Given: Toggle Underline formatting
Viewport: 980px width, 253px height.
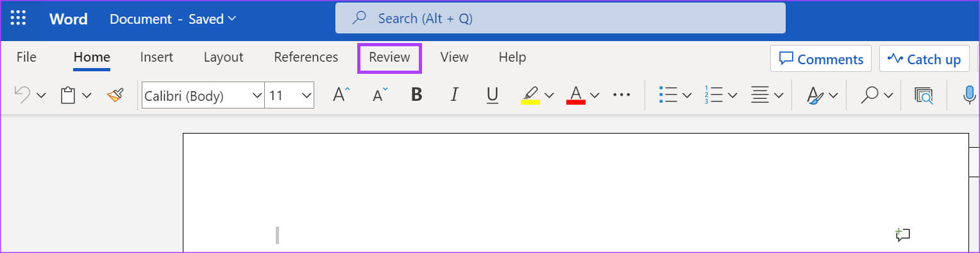Looking at the screenshot, I should coord(493,96).
